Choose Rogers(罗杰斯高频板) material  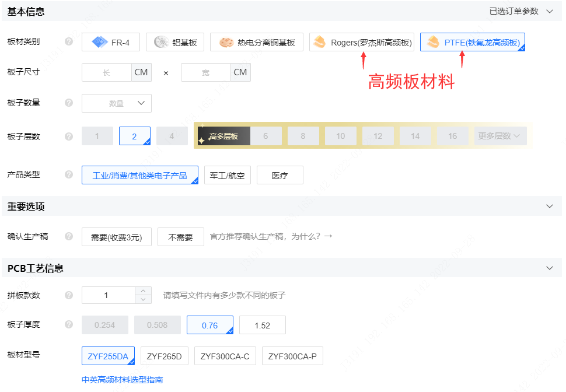[x=362, y=42]
